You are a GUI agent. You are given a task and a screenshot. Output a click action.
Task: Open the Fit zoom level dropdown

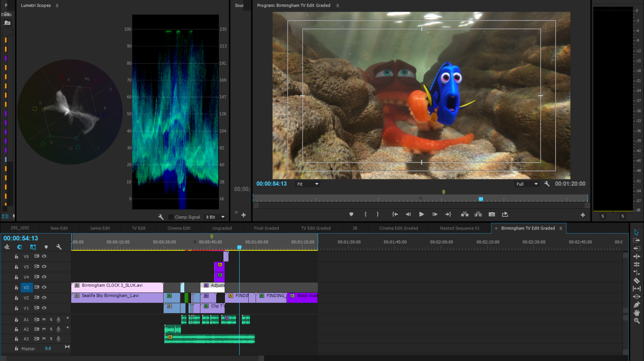(x=308, y=184)
